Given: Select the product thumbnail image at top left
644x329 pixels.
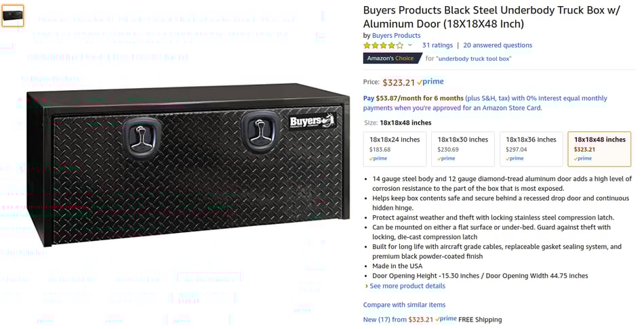Looking at the screenshot, I should pos(12,16).
